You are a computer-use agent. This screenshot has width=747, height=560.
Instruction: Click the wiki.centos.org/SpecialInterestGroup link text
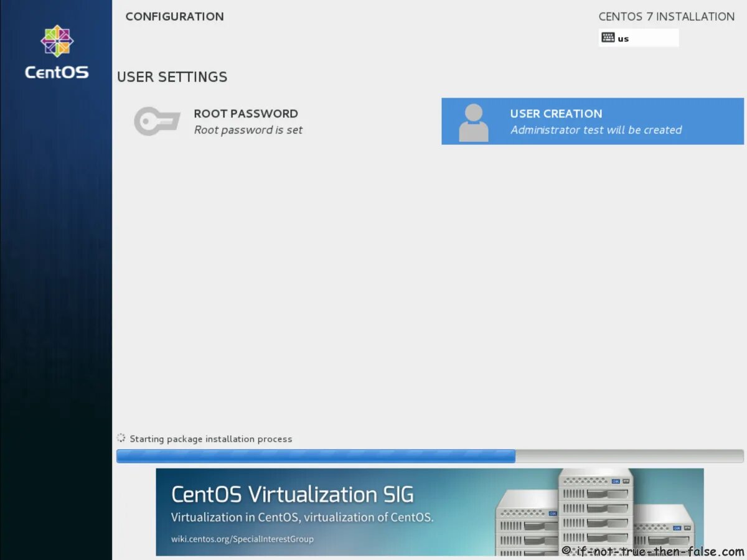click(243, 539)
